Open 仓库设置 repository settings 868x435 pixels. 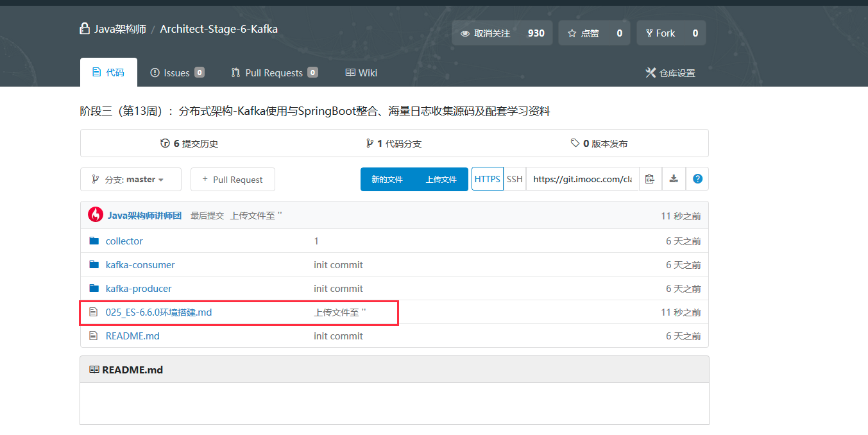(x=670, y=72)
